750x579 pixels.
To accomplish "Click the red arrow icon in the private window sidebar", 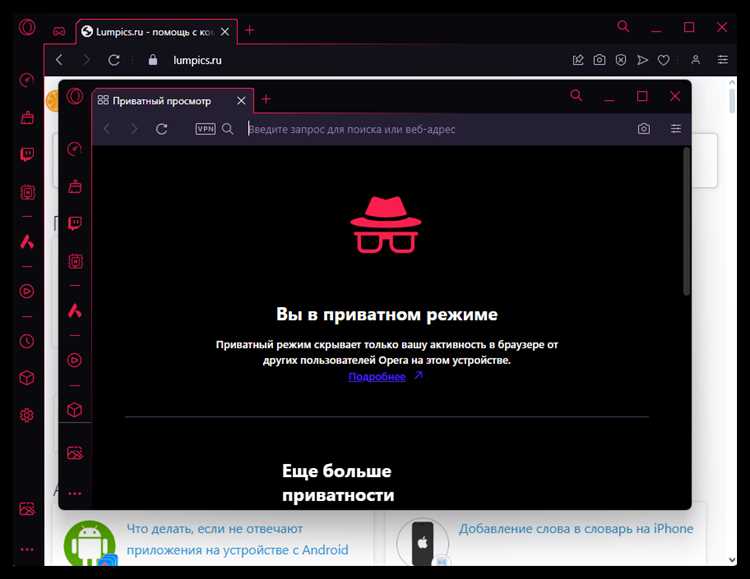I will coord(75,311).
